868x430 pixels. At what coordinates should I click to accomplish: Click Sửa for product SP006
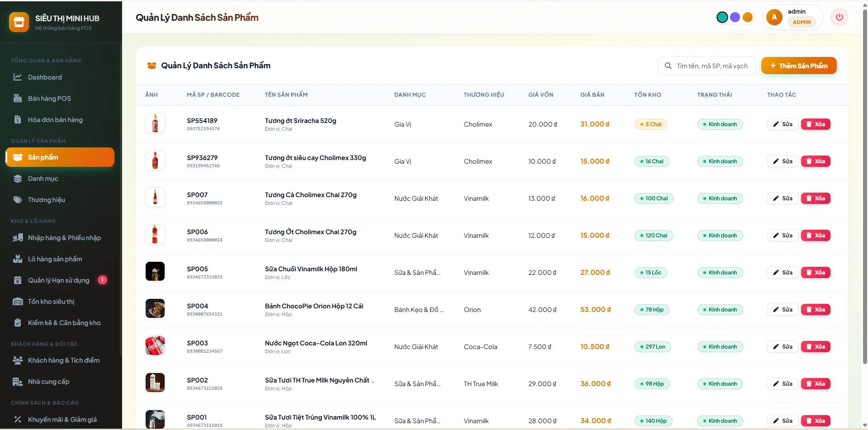click(783, 236)
